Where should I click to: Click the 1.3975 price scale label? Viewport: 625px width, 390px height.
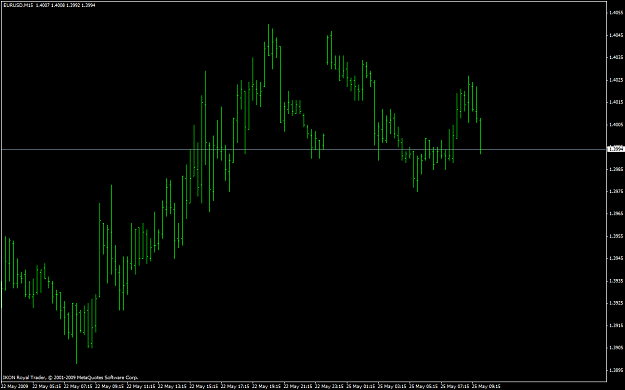point(616,192)
